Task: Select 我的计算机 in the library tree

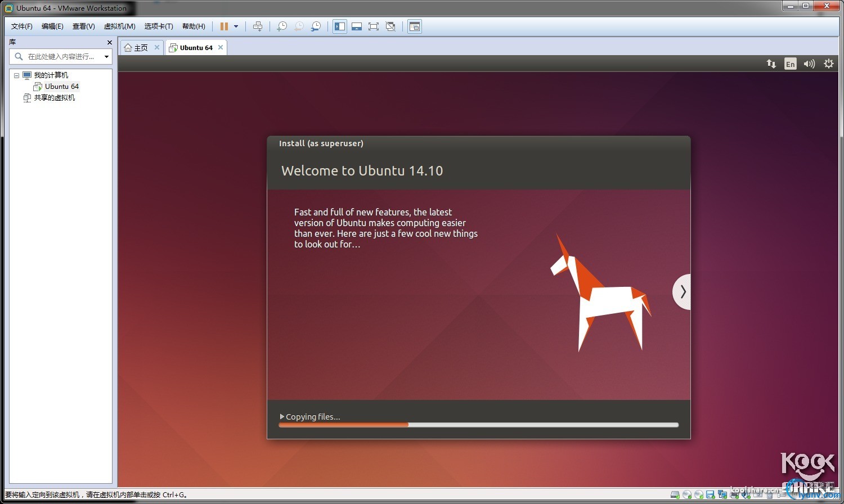Action: (x=51, y=75)
